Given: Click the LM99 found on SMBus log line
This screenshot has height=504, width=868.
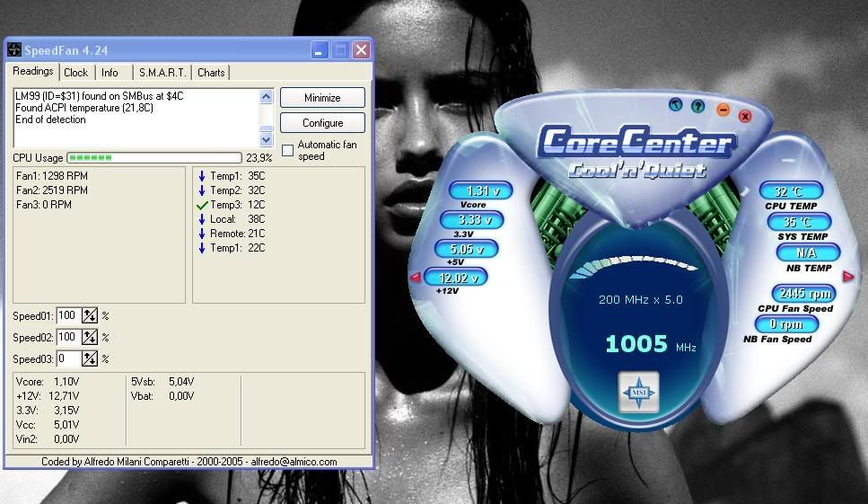Looking at the screenshot, I should click(x=99, y=96).
